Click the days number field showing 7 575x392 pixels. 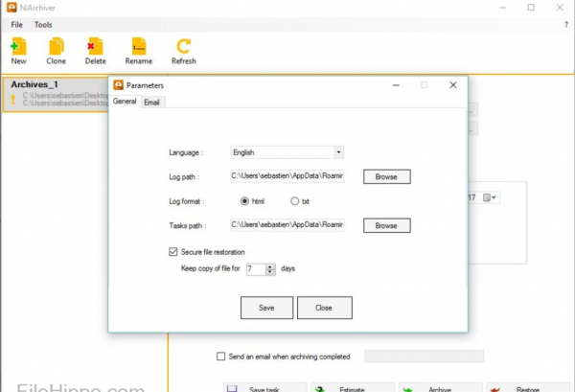tap(256, 269)
